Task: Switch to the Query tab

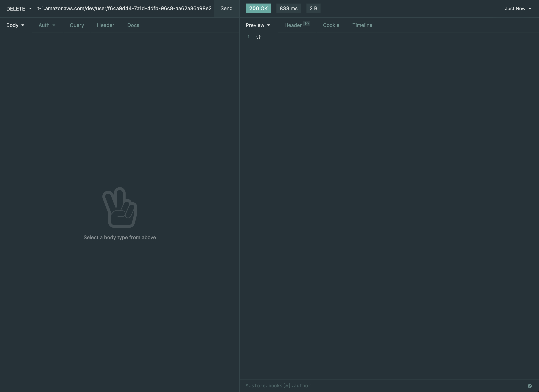Action: pyautogui.click(x=77, y=25)
